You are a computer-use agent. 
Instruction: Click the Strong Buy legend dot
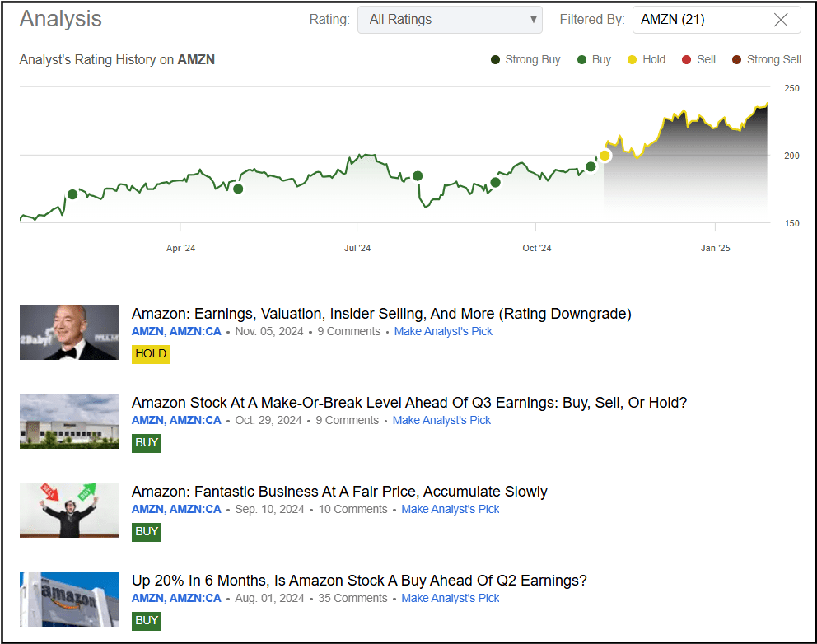495,59
